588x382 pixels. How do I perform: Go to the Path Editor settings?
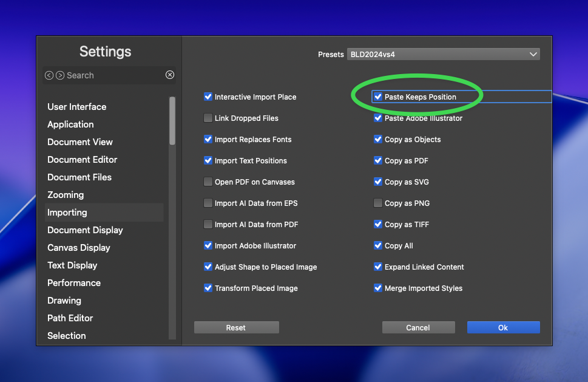pos(70,318)
